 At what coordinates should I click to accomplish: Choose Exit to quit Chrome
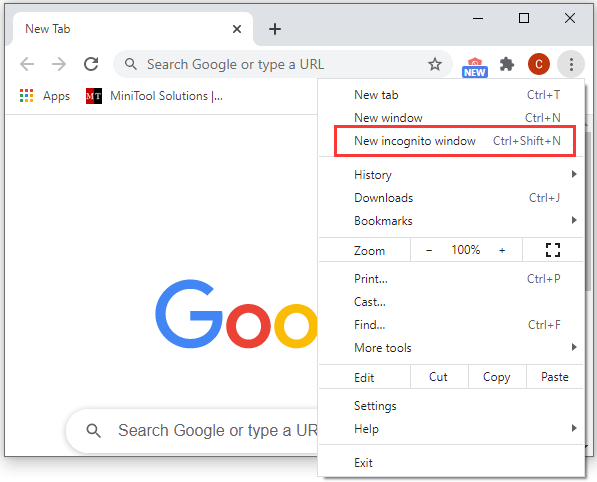click(x=451, y=463)
